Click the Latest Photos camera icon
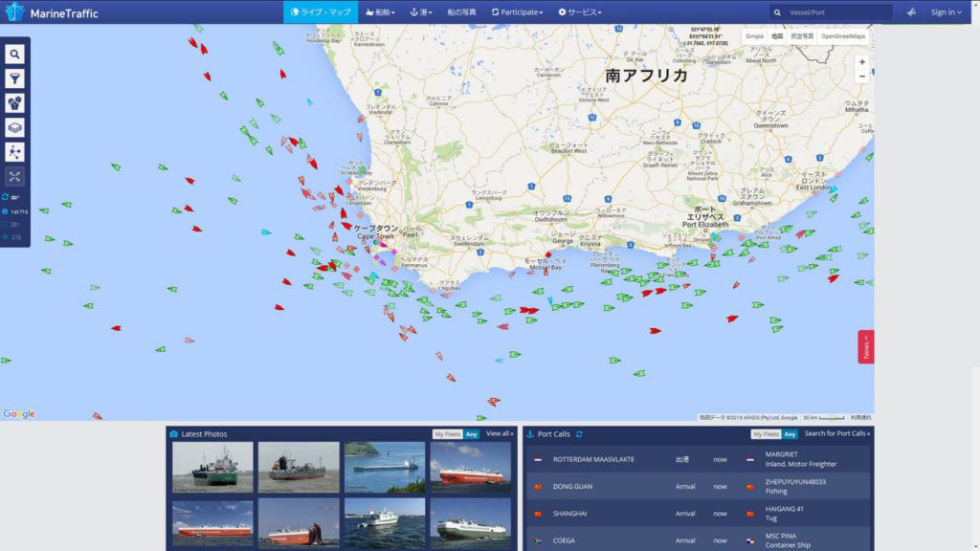980x551 pixels. (174, 433)
